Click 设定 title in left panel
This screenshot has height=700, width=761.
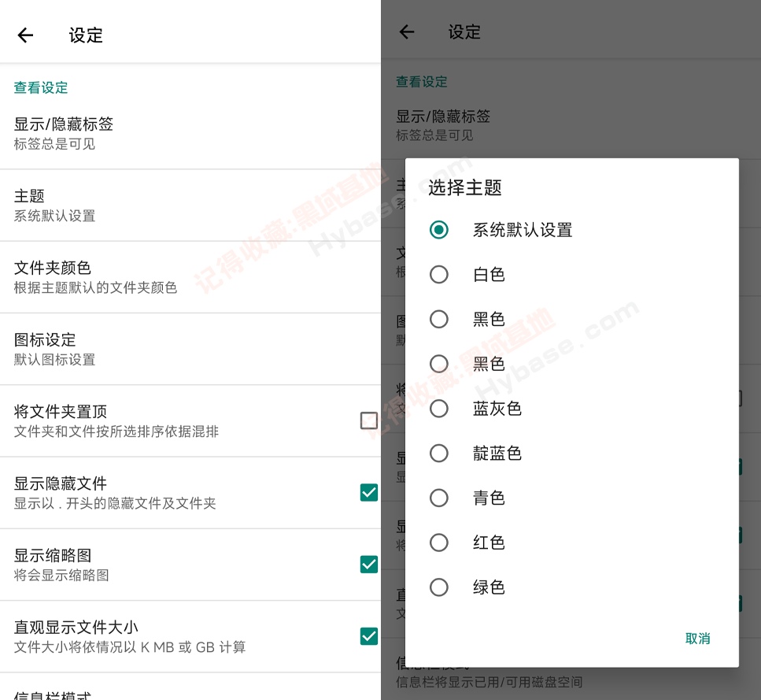coord(86,35)
